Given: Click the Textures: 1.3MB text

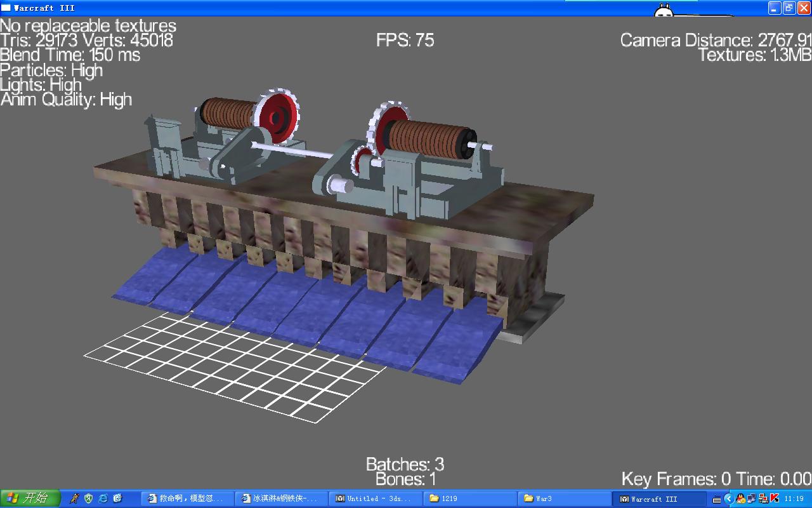Looking at the screenshot, I should pyautogui.click(x=755, y=55).
